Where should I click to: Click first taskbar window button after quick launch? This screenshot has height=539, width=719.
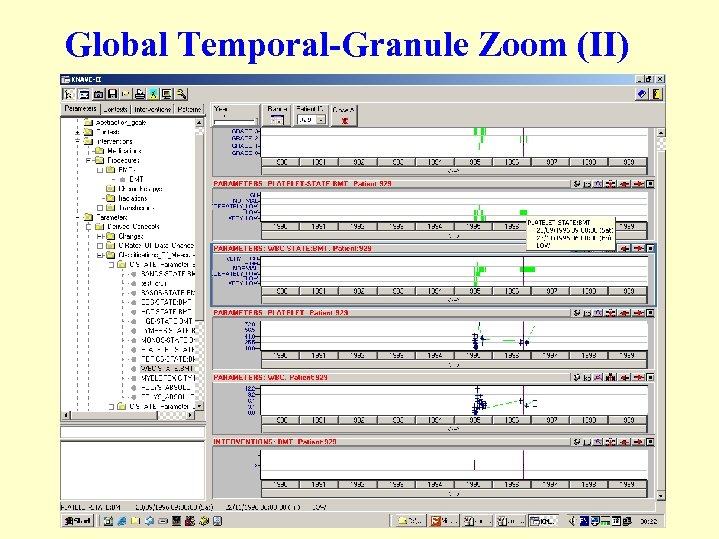(409, 521)
